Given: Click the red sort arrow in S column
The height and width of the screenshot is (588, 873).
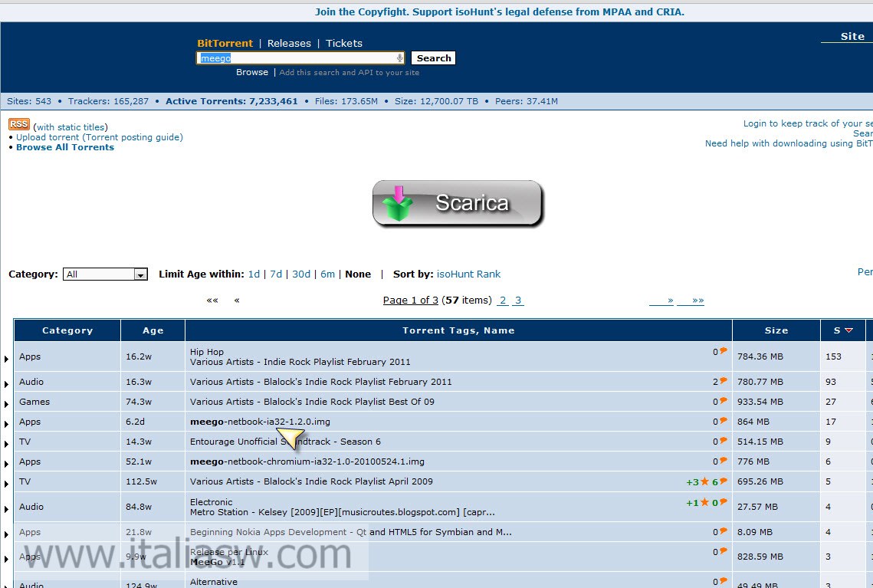Looking at the screenshot, I should pyautogui.click(x=848, y=330).
